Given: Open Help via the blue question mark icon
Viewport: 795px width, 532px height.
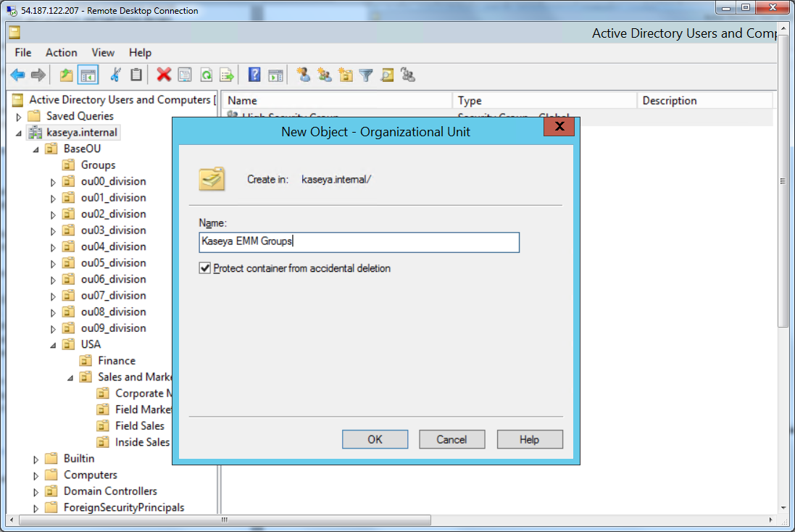Looking at the screenshot, I should [x=254, y=75].
